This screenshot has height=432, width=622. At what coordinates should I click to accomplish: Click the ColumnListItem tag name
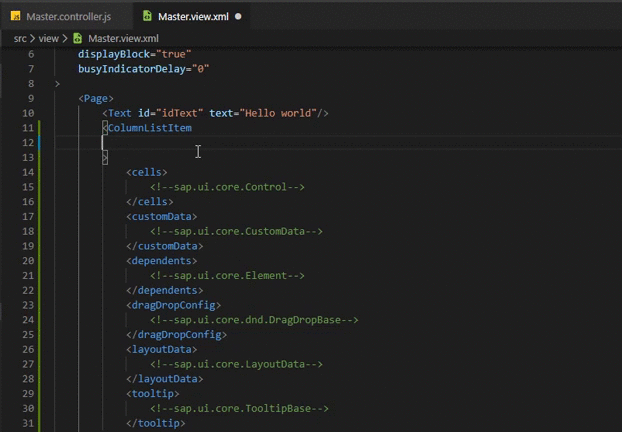pyautogui.click(x=150, y=128)
